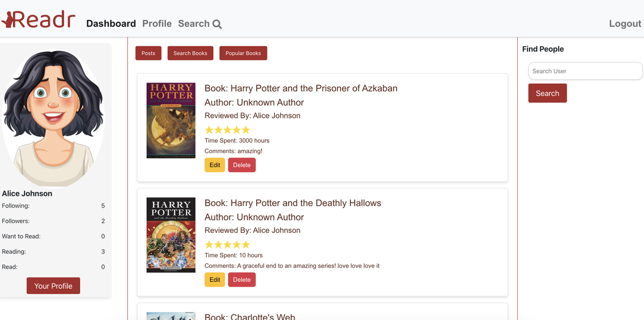644x320 pixels.
Task: Click Alice Johnson's avatar picture
Action: click(x=53, y=118)
